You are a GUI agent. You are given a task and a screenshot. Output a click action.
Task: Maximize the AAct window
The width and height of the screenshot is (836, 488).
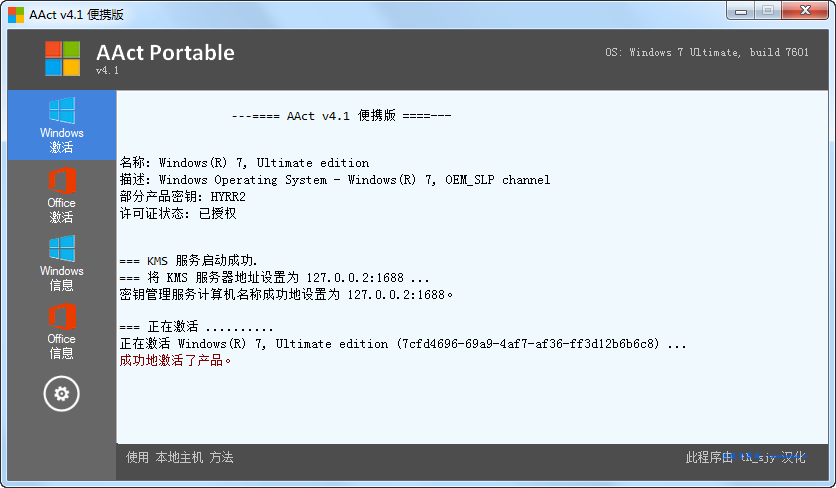(x=768, y=11)
